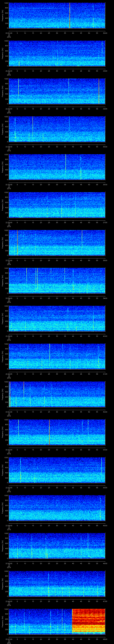Click the 22:33:00 start time label
Screen dimensions: 114x644
(x=9, y=109)
